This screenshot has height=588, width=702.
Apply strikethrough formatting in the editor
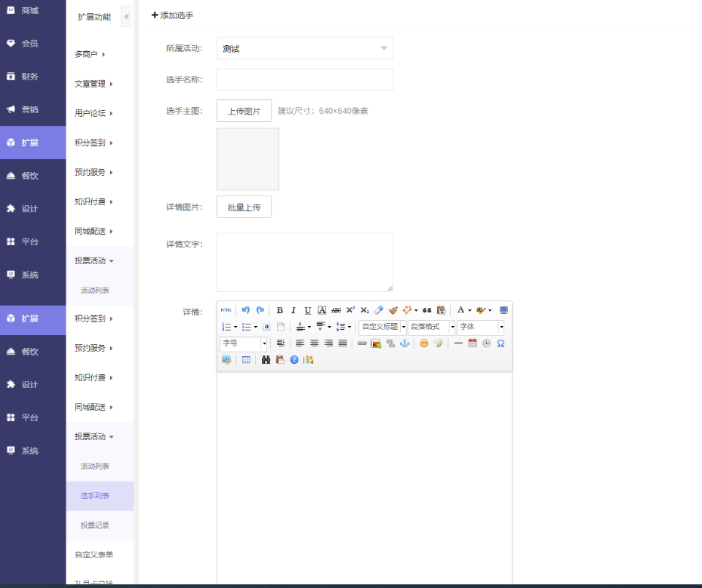[336, 310]
